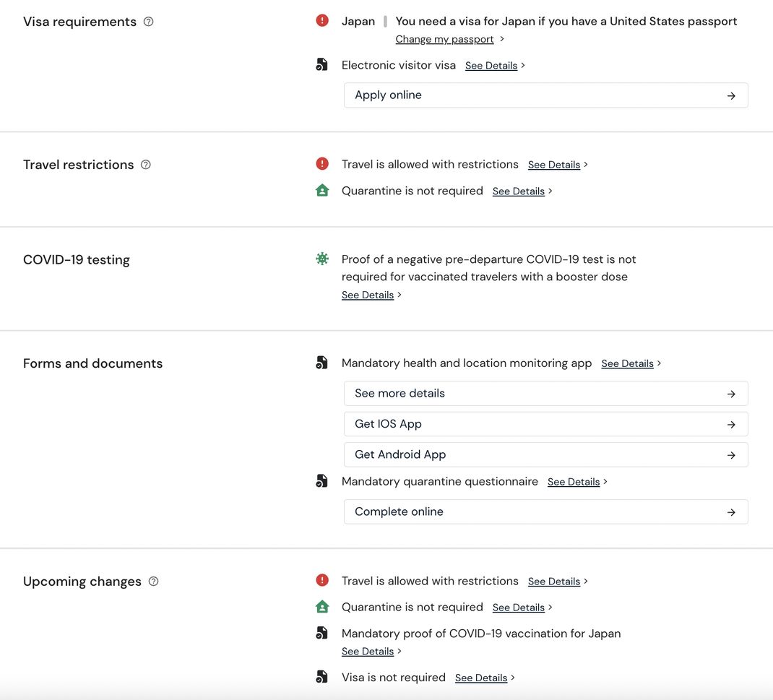Click the green virus icon under COVID-19 testing
This screenshot has height=700, width=773.
(322, 259)
